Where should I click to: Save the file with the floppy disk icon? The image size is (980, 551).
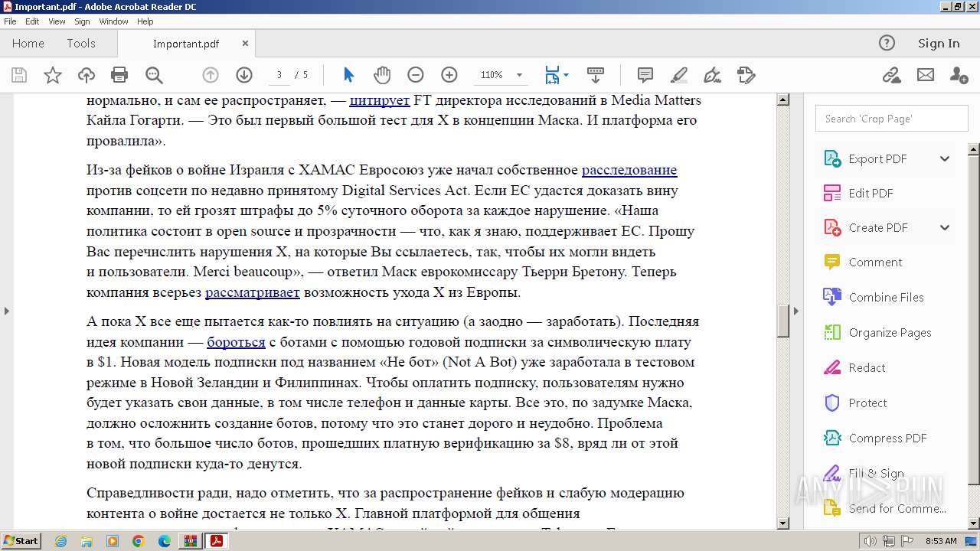coord(19,75)
